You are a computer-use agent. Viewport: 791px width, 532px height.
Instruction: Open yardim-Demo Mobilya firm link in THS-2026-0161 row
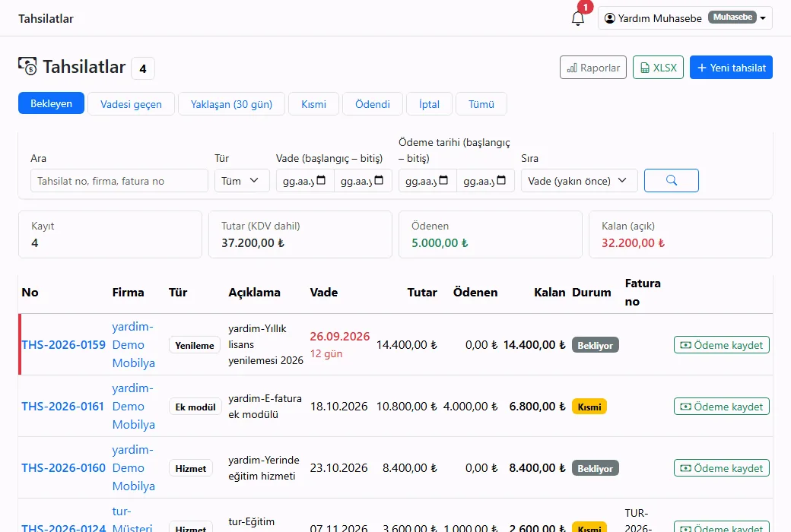134,407
